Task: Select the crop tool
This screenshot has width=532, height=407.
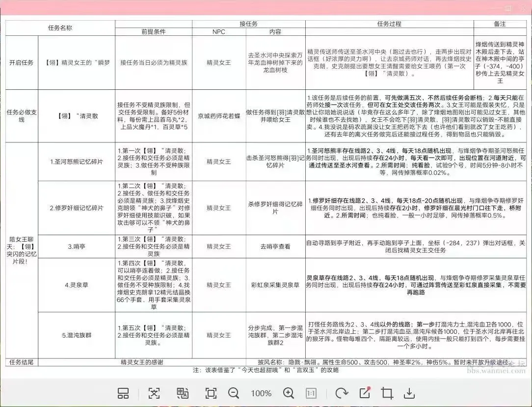Action: [x=387, y=393]
